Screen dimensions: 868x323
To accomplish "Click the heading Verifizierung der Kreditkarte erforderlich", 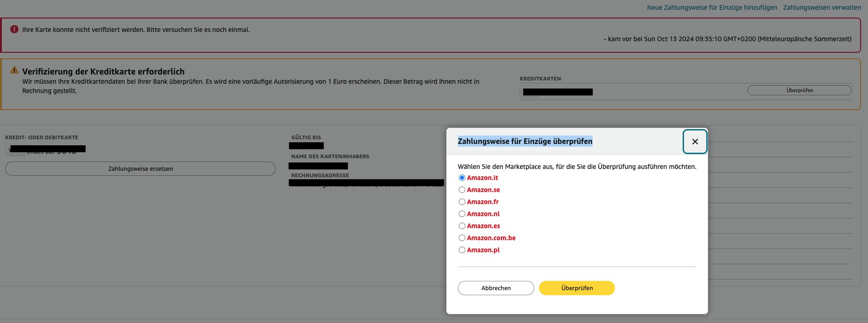I will tap(103, 71).
